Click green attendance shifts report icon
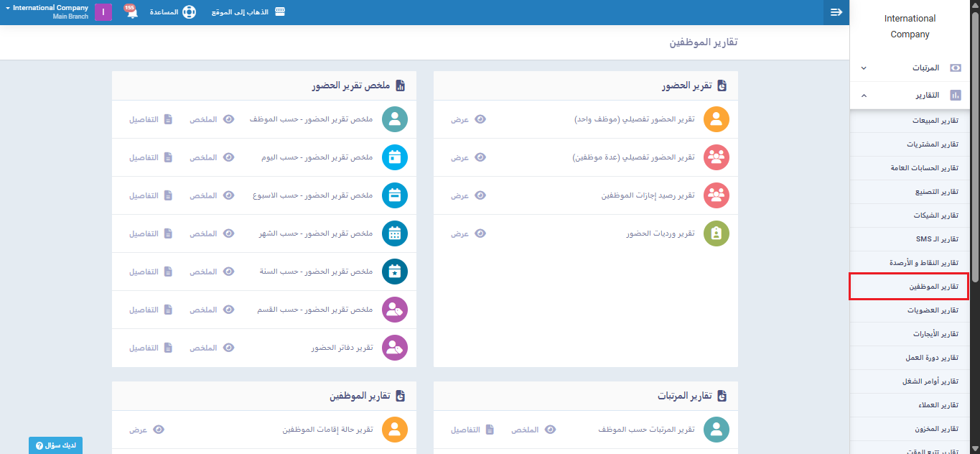This screenshot has height=454, width=980. (x=716, y=233)
